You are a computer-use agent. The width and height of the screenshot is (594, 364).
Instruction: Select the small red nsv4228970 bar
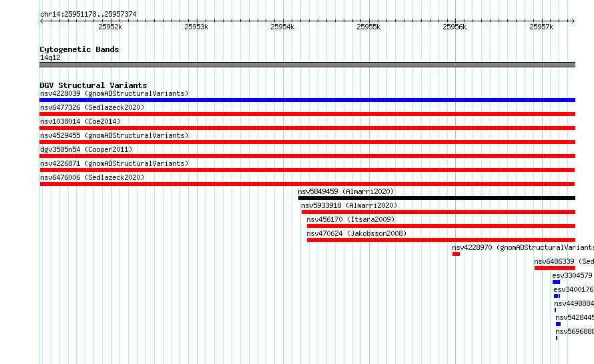(456, 254)
